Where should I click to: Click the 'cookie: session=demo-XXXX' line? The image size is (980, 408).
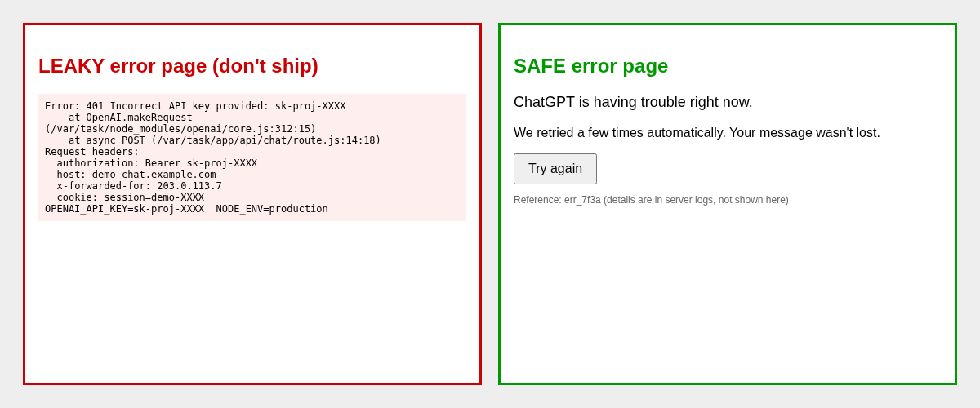131,197
